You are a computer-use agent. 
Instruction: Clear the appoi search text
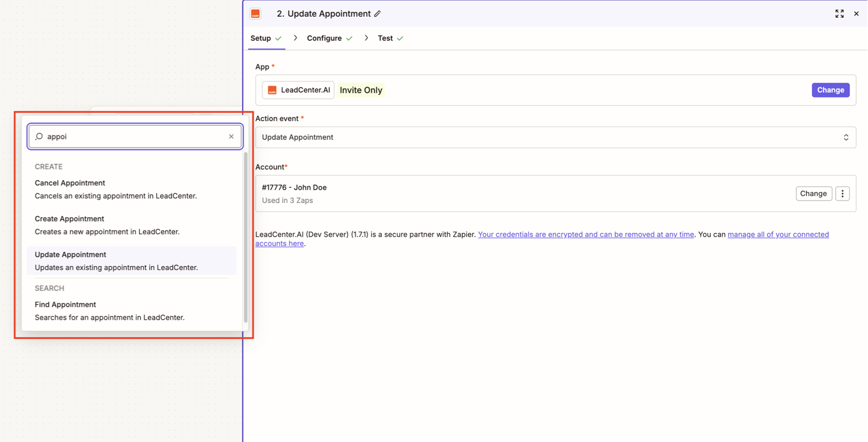tap(231, 137)
